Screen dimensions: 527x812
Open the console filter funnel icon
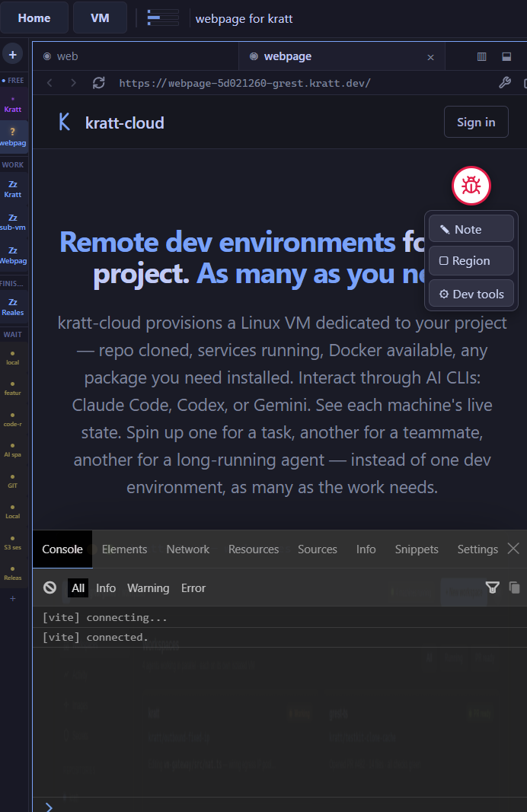(492, 588)
